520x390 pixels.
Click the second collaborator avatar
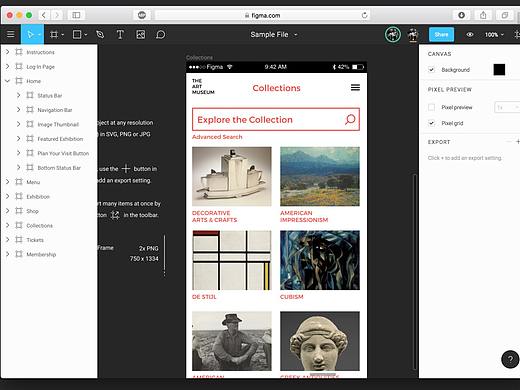pyautogui.click(x=413, y=34)
